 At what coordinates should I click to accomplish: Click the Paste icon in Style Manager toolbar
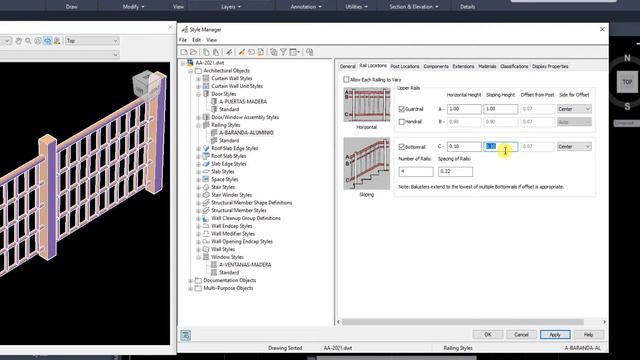(216, 52)
